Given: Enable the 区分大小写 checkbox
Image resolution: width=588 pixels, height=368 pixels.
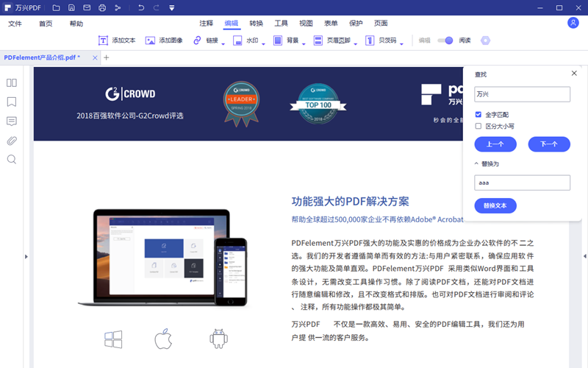Looking at the screenshot, I should pos(478,126).
